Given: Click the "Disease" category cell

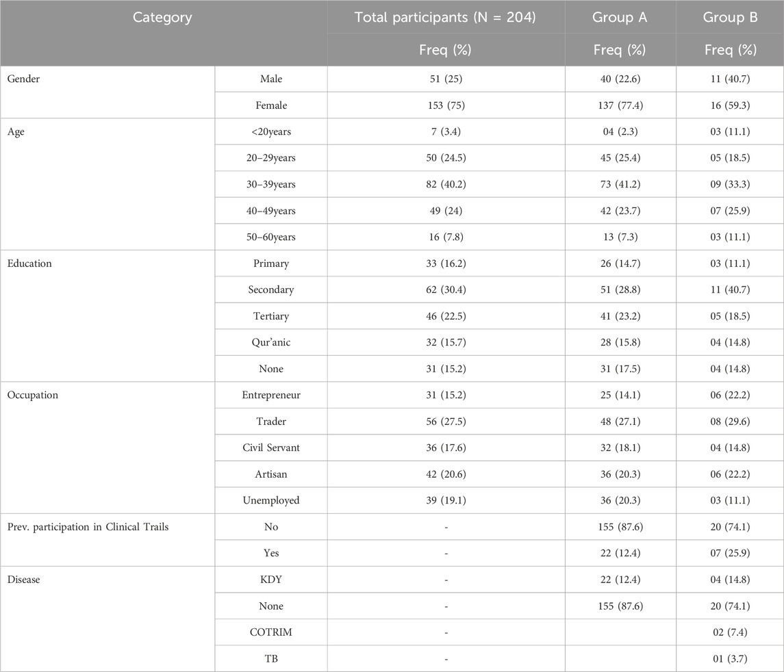Looking at the screenshot, I should 25,580.
